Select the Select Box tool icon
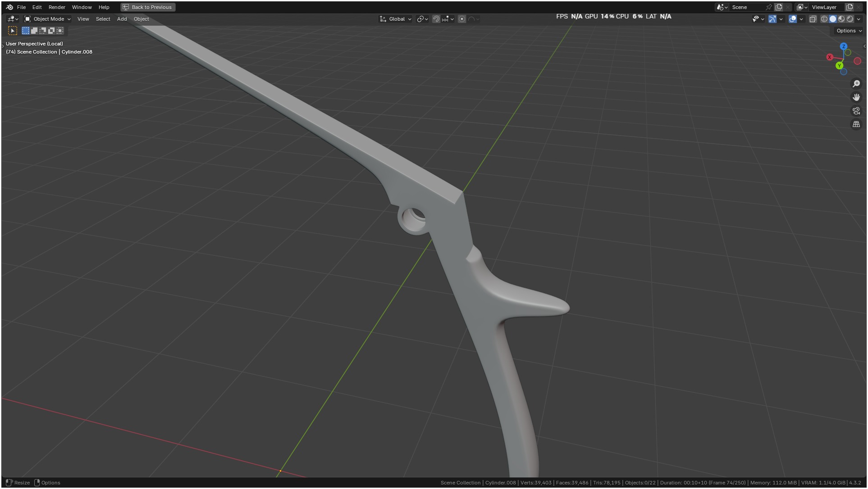 click(13, 31)
